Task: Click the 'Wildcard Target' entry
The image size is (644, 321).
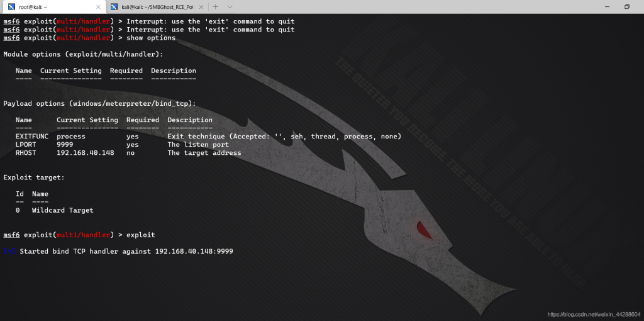Action: click(x=63, y=210)
